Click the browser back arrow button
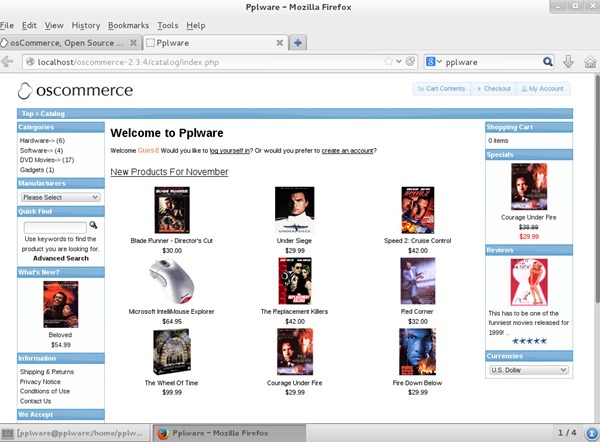The image size is (600, 442). (x=7, y=62)
